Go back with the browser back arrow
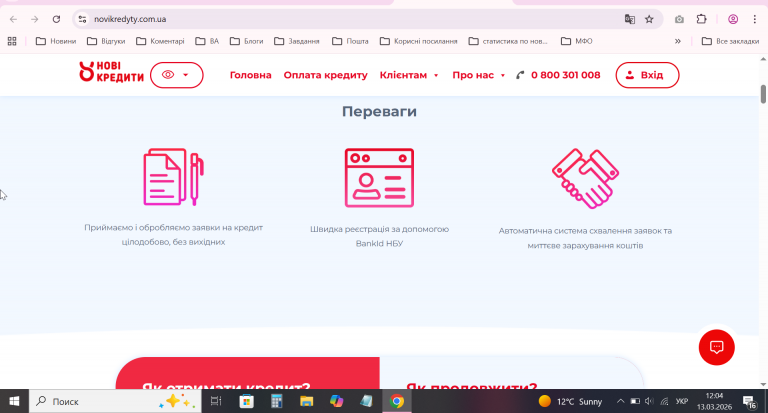768x413 pixels. tap(13, 19)
